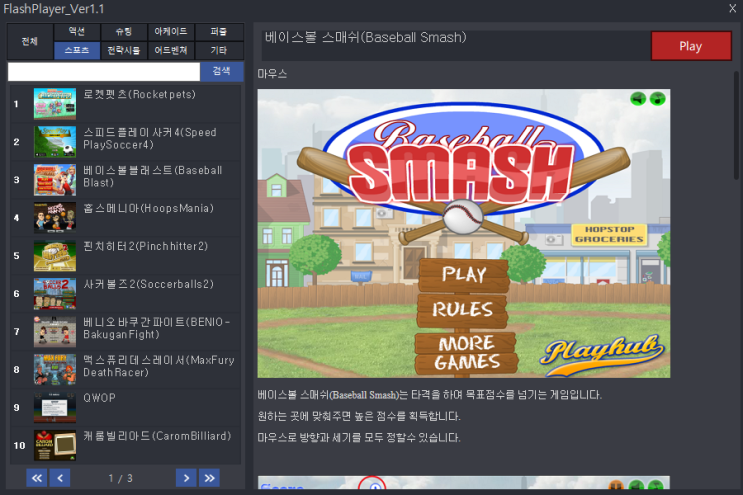Select 핀치히터2(Pinchhitter2) title text
743x495 pixels.
coord(145,246)
